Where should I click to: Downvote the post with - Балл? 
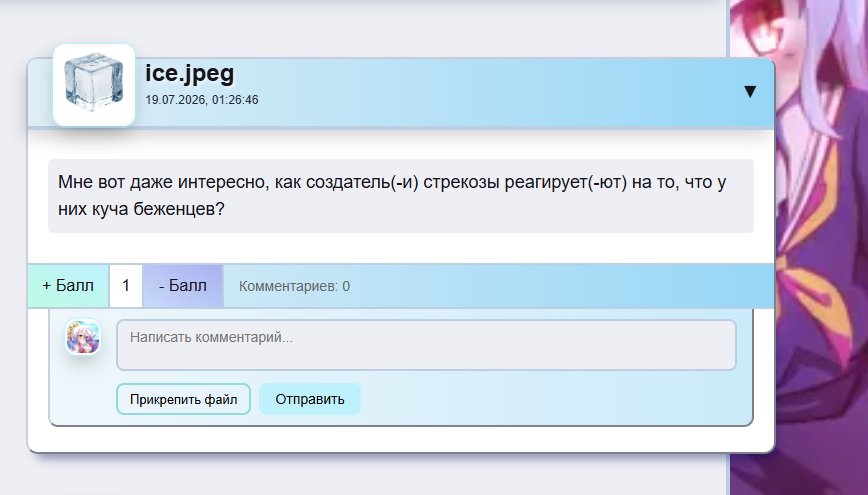click(183, 286)
